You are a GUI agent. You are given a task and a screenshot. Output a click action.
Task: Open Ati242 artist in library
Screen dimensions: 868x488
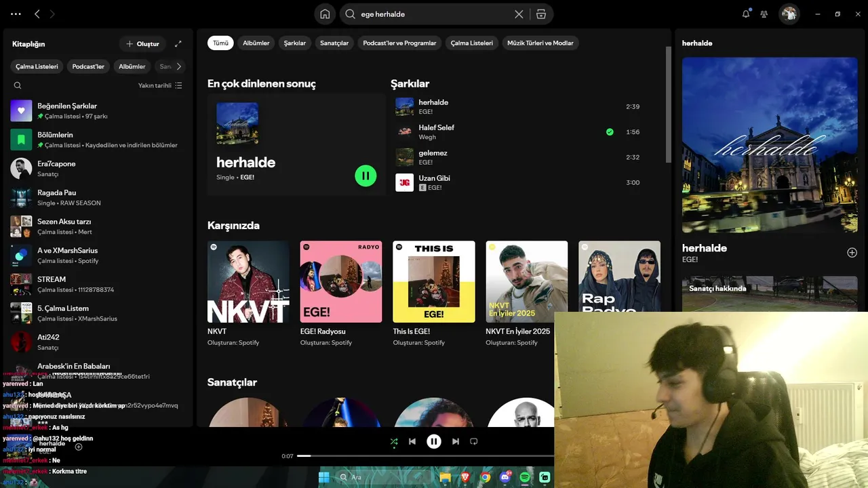pos(98,342)
